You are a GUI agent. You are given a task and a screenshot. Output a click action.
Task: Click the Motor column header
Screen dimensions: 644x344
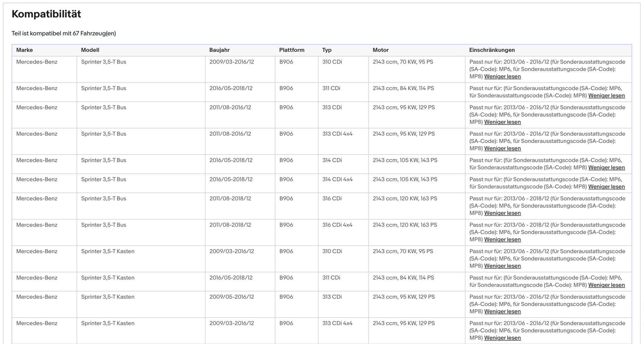click(380, 50)
